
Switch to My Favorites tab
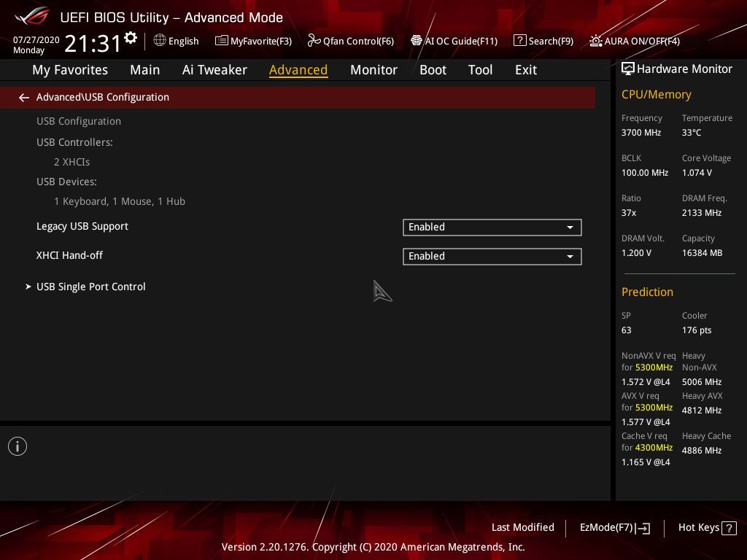pos(70,70)
